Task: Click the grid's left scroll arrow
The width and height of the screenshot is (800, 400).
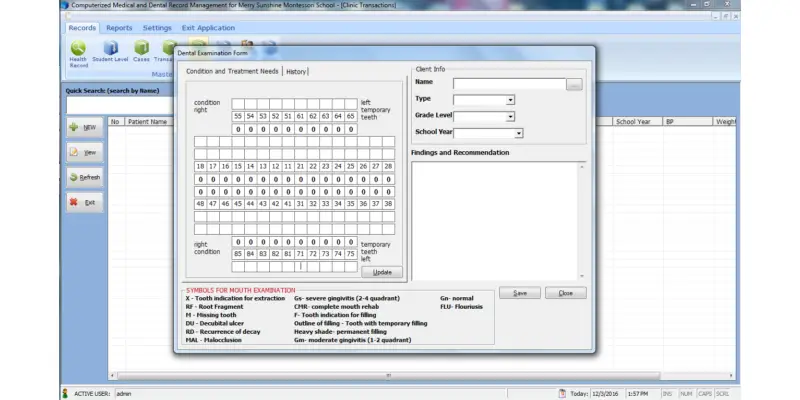Action: tap(112, 376)
